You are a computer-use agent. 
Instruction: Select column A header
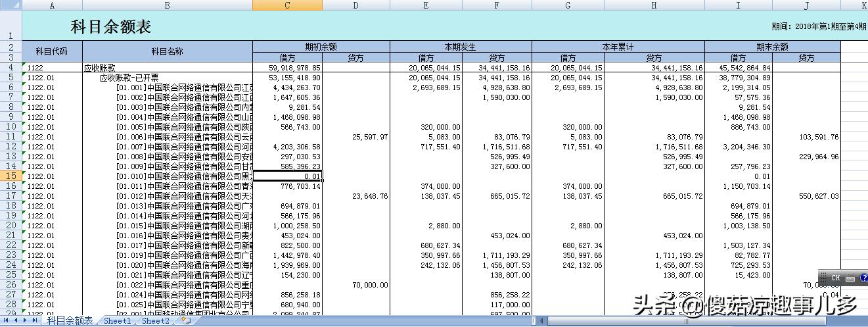(x=52, y=5)
